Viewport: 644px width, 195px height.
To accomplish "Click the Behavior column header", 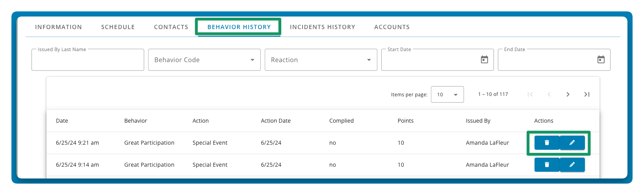I will point(135,121).
